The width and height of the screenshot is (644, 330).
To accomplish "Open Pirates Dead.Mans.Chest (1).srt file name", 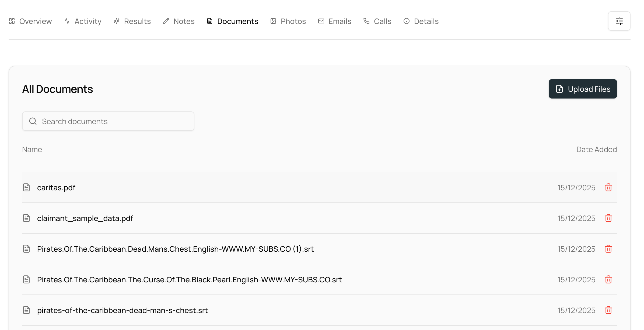I will (x=176, y=249).
